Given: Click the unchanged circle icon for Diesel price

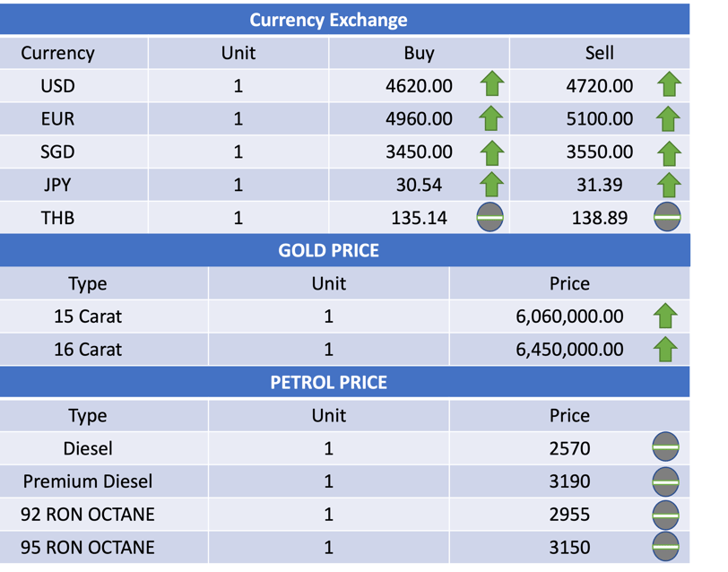Looking at the screenshot, I should coord(665,447).
